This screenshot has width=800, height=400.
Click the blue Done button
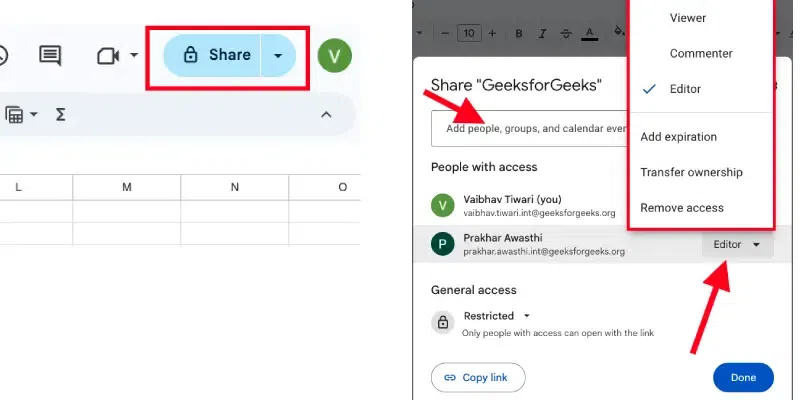(743, 378)
